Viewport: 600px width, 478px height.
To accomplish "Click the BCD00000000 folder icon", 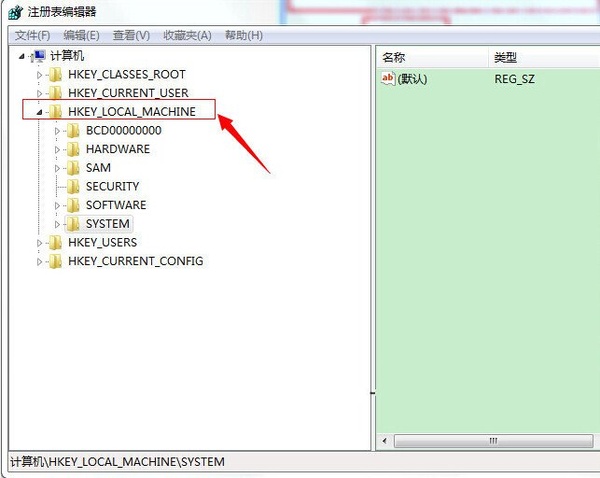I will coord(73,131).
